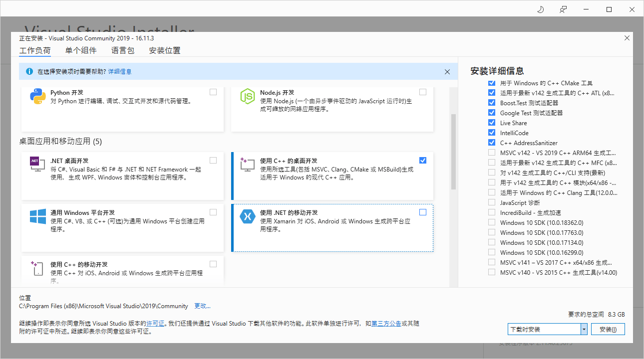Check Windows 10 SDK (10.0.17134.0)
Screen dimensions: 644x359
[492, 242]
